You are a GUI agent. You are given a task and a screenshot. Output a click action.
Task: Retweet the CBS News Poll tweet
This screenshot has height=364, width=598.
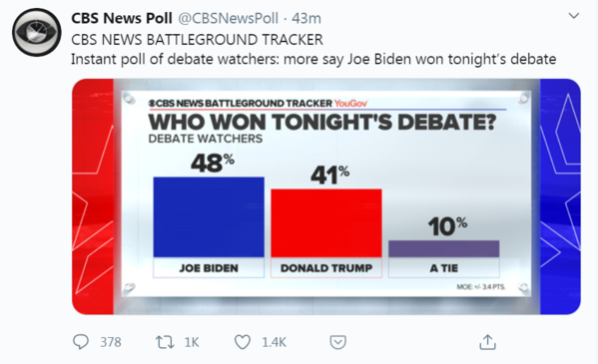coord(165,342)
